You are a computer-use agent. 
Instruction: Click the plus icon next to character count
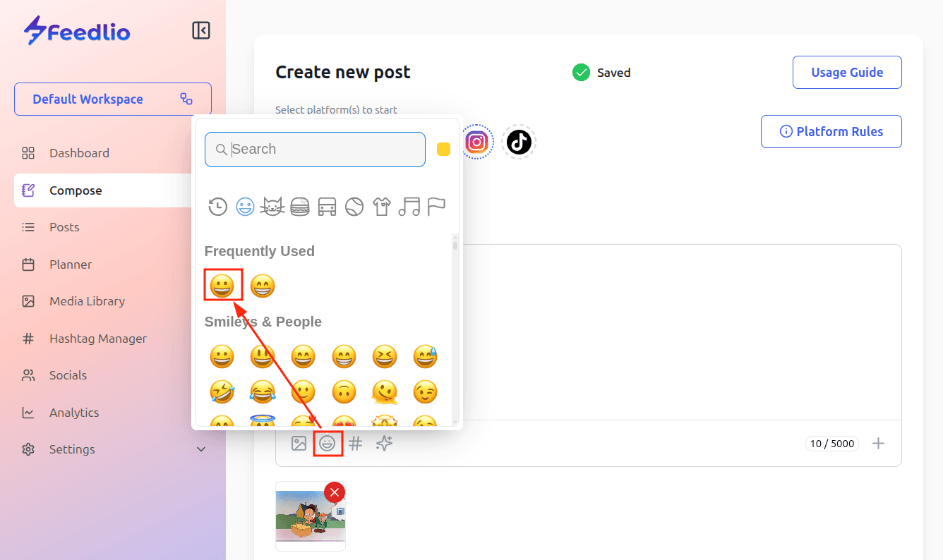tap(878, 444)
